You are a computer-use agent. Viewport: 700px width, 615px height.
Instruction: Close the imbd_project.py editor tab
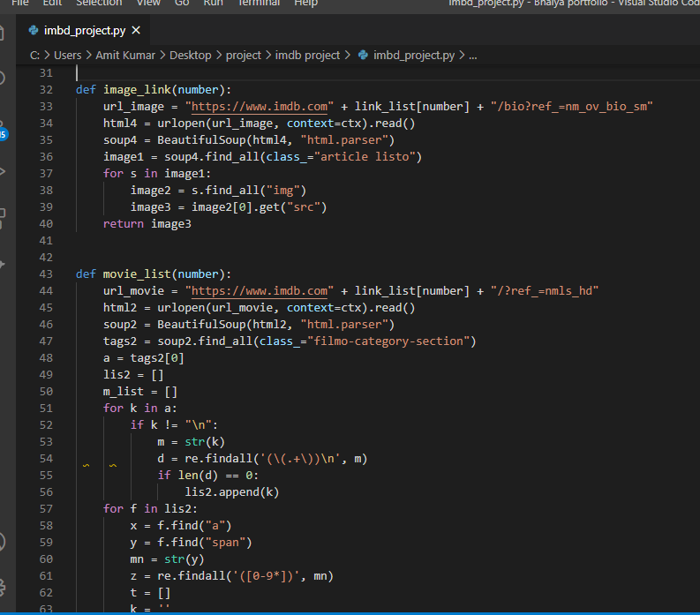coord(136,31)
